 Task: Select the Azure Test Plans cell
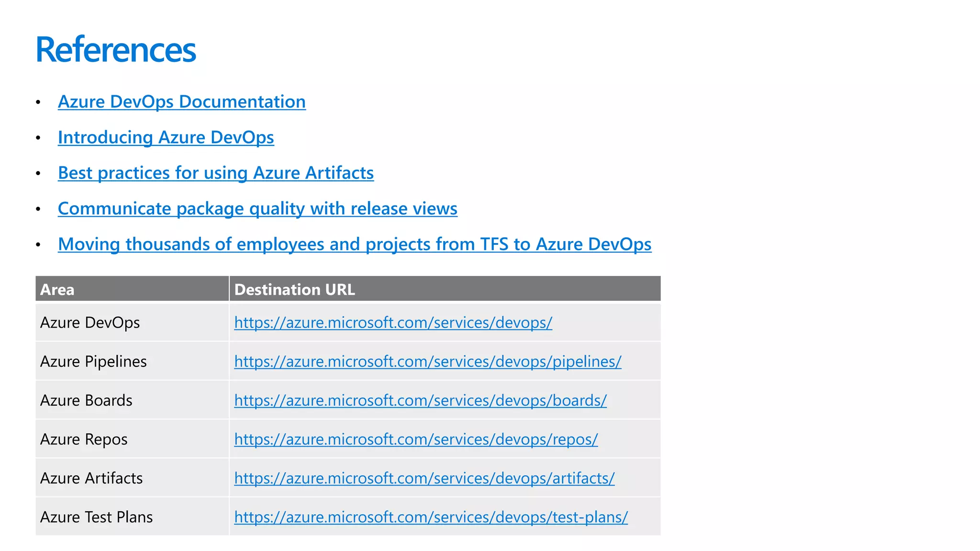96,517
